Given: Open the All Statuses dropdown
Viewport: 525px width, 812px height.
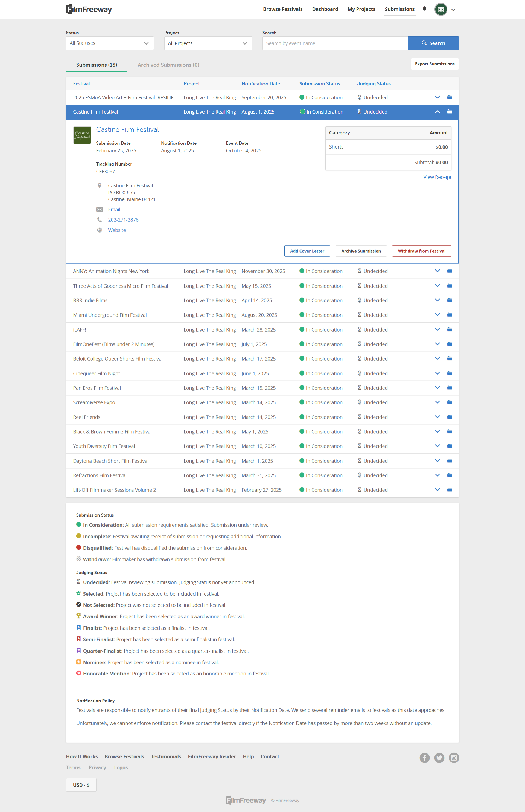Looking at the screenshot, I should pos(109,43).
